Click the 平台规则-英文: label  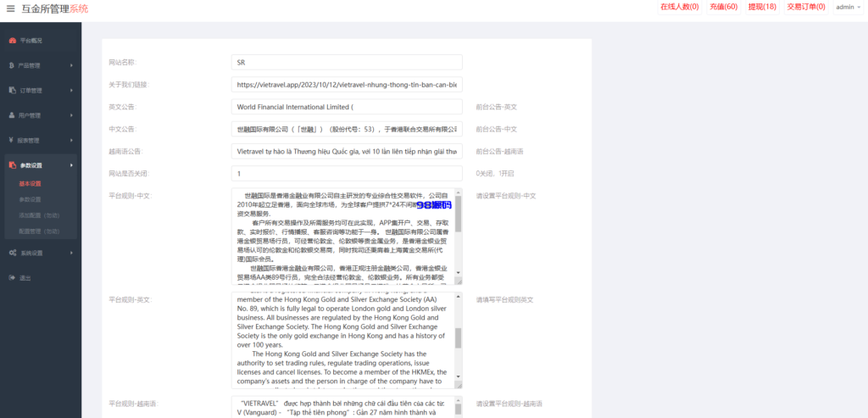tap(130, 299)
